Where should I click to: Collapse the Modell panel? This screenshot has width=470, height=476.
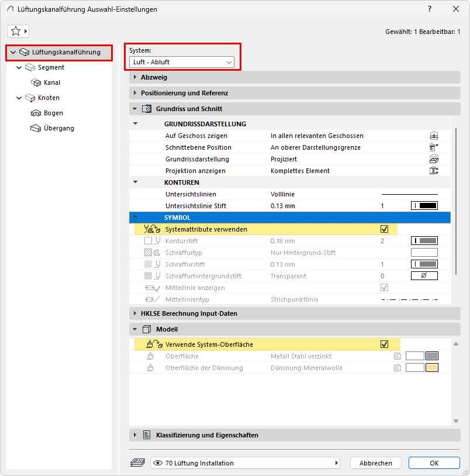click(135, 329)
